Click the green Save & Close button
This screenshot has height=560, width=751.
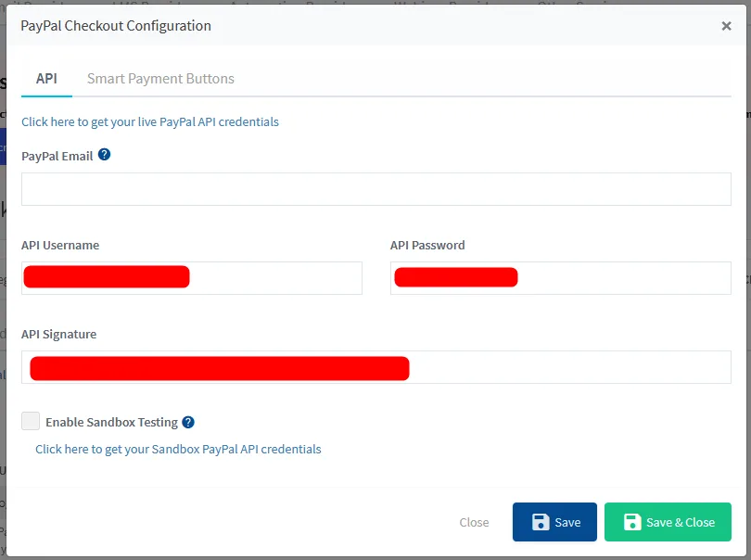[668, 522]
